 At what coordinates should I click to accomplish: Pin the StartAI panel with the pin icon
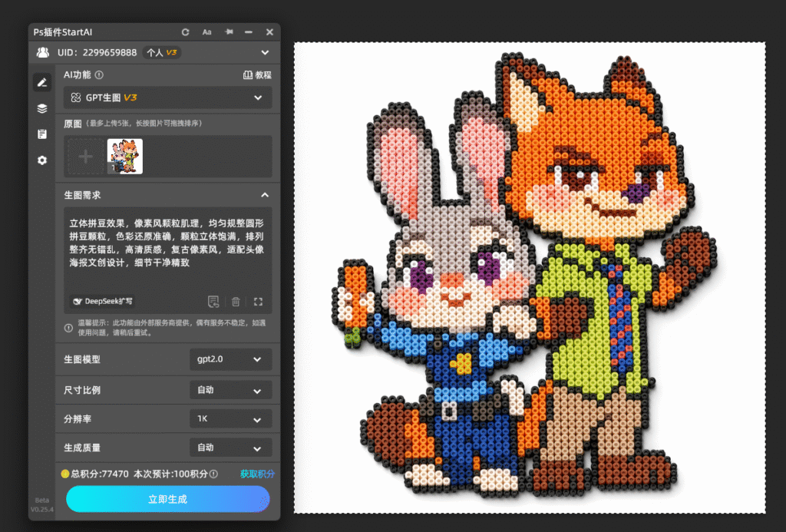(229, 31)
